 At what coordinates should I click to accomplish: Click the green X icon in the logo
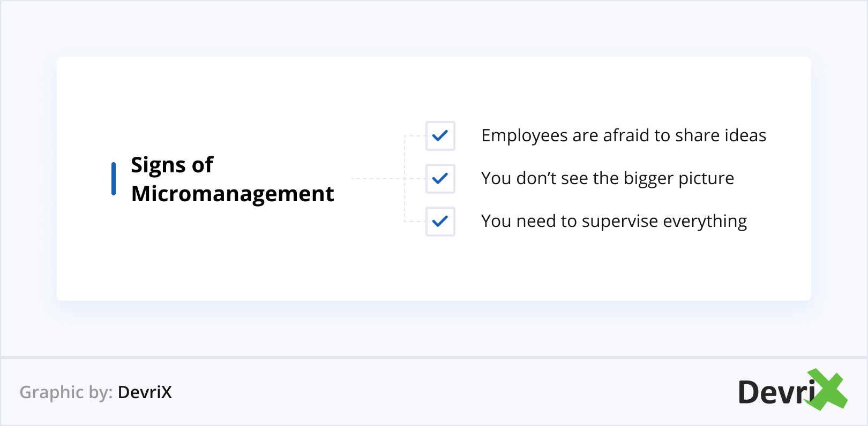click(x=828, y=390)
